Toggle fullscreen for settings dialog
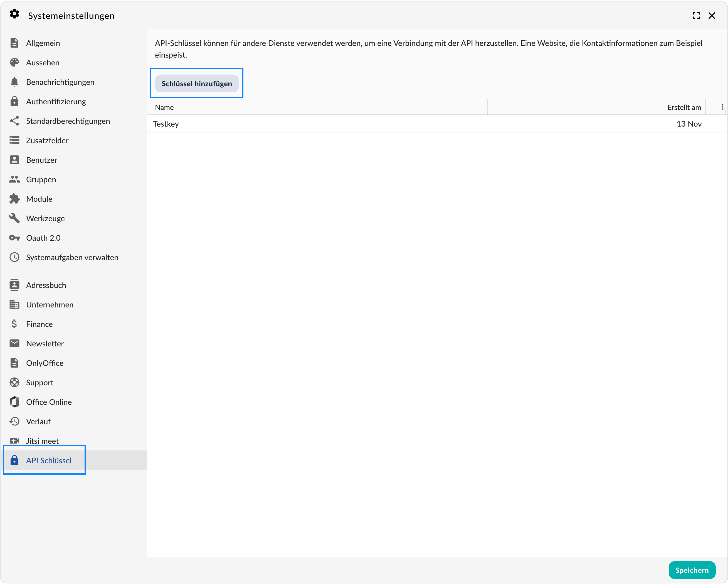The width and height of the screenshot is (728, 584). coord(696,16)
